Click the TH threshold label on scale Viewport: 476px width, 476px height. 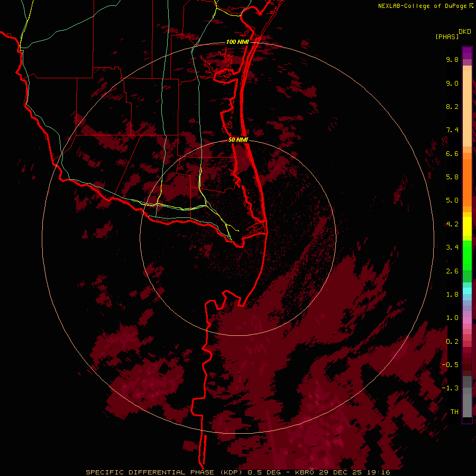[454, 412]
